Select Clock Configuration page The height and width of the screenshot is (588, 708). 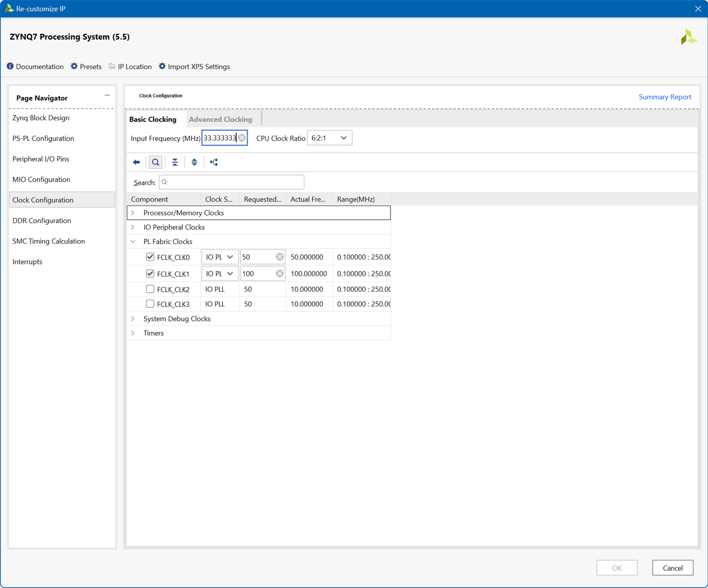point(62,200)
